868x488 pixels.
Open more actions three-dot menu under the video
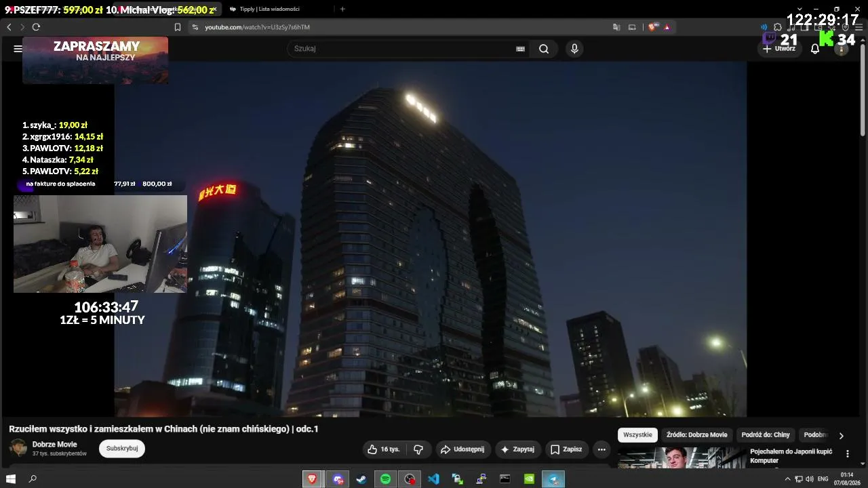[601, 449]
